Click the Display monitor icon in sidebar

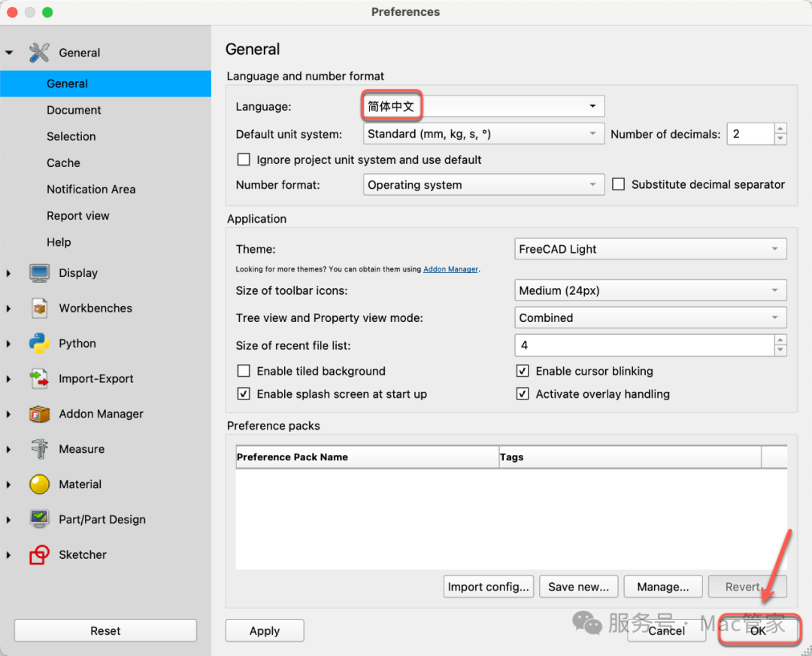pyautogui.click(x=39, y=273)
